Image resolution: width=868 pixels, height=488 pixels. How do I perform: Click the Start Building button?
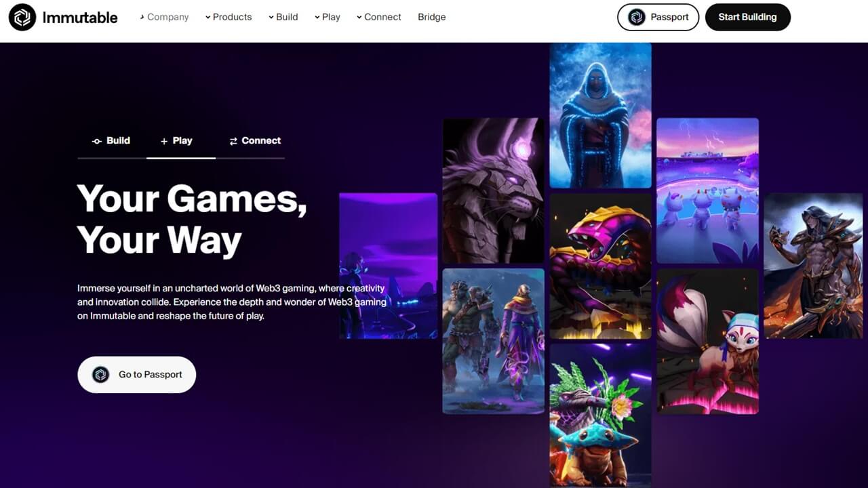point(748,17)
